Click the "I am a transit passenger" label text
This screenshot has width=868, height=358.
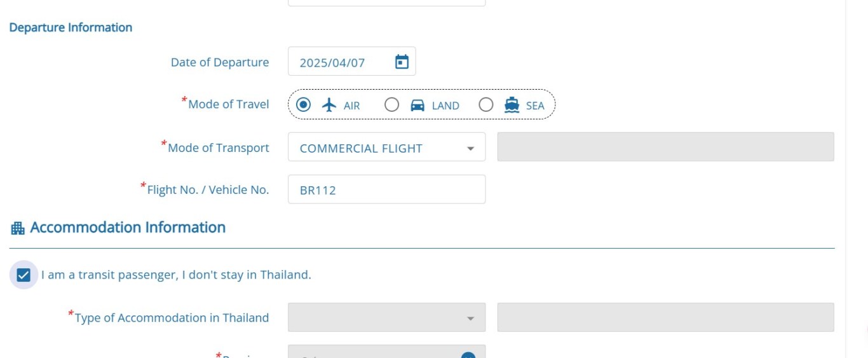176,275
